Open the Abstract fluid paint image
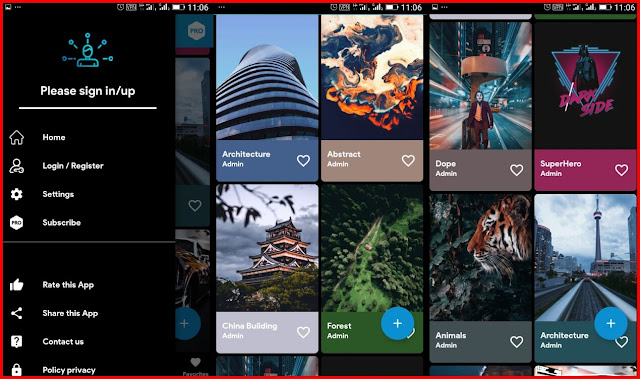640x379 pixels. coord(372,78)
